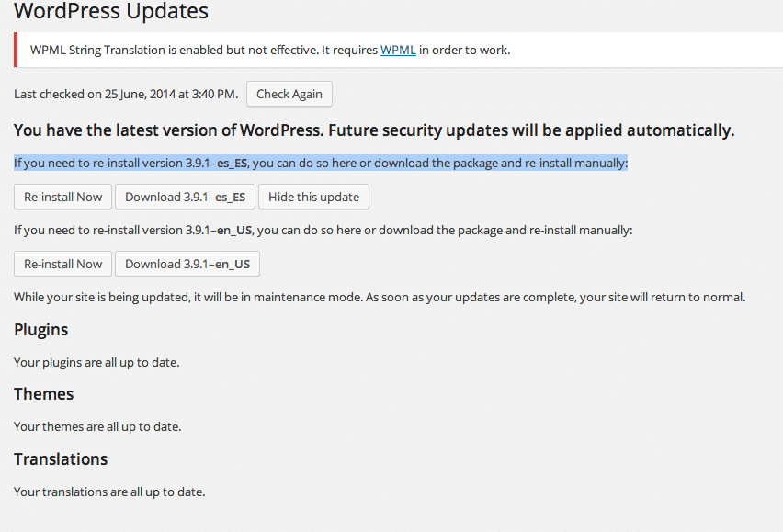Click the Translations section heading
This screenshot has width=783, height=532.
[x=61, y=459]
